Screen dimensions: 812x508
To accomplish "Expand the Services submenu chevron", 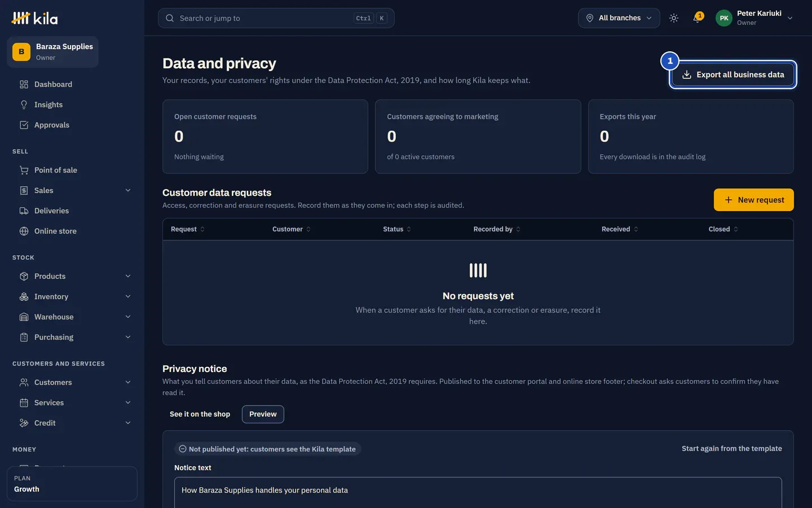I will coord(128,402).
